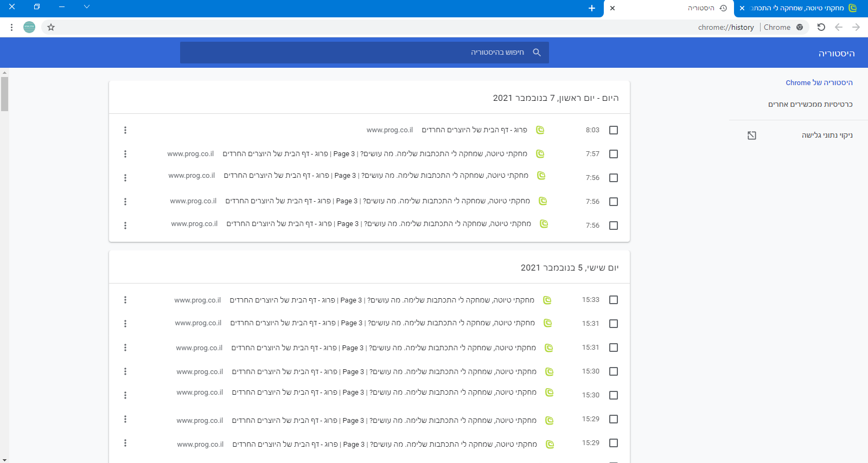Select היסטוריה של Chrome in the sidebar
Viewport: 868px width, 463px height.
point(819,83)
